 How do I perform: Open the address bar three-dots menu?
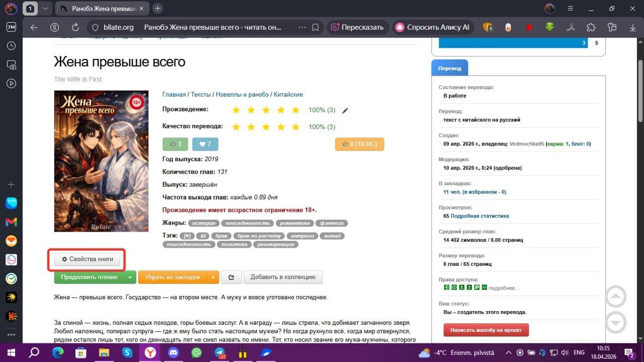[x=302, y=27]
